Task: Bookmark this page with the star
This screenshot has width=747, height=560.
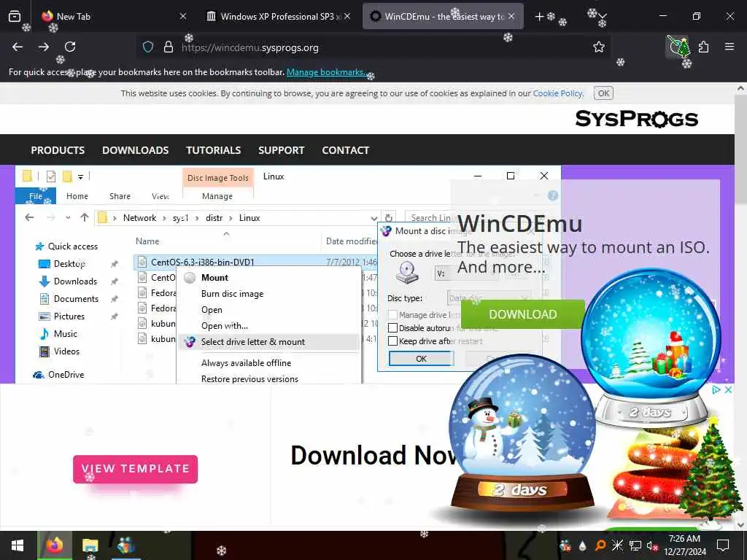Action: (x=599, y=47)
